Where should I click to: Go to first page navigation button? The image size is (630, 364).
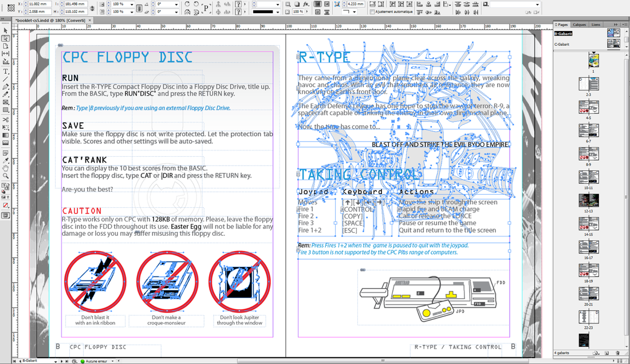click(14, 361)
